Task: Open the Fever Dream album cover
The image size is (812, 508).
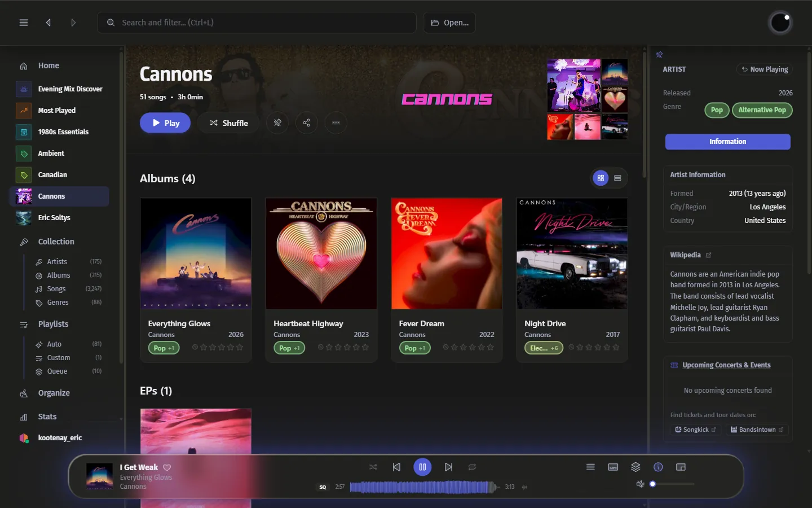Action: pyautogui.click(x=447, y=253)
